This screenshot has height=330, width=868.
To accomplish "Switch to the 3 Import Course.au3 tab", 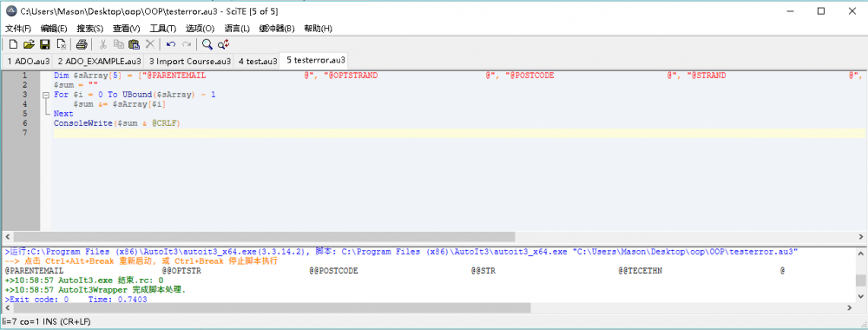I will [190, 61].
